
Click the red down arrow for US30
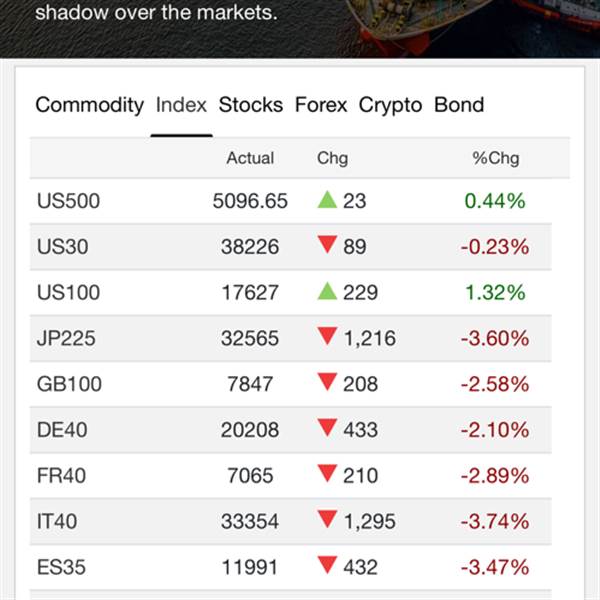tap(327, 246)
